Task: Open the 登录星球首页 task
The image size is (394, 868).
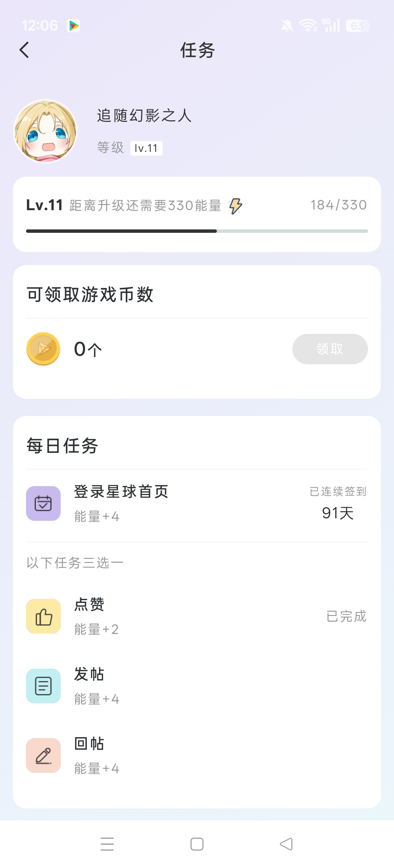Action: [x=121, y=492]
